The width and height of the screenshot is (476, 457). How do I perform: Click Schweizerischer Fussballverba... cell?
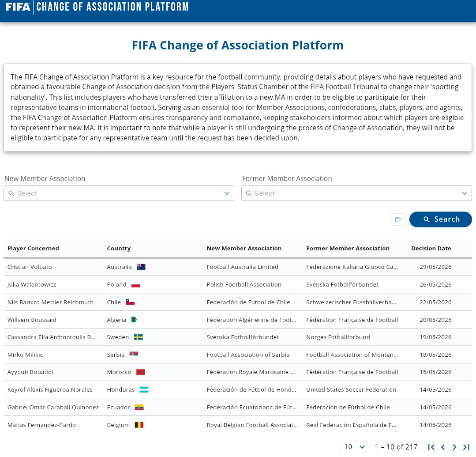[x=351, y=302]
